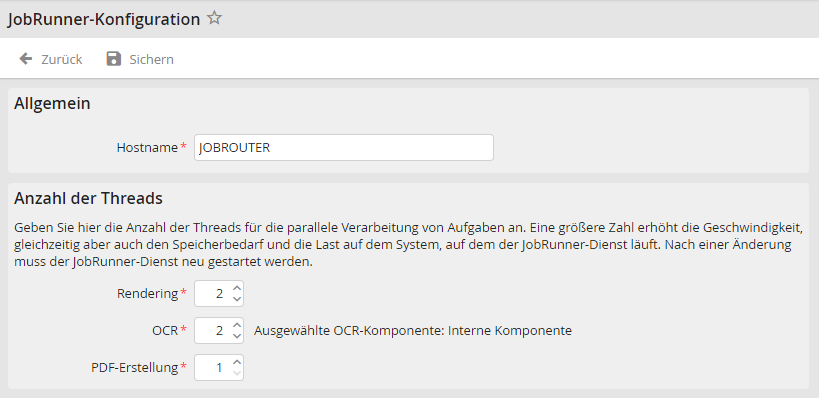
Task: Increase the Rendering thread count
Action: [237, 288]
